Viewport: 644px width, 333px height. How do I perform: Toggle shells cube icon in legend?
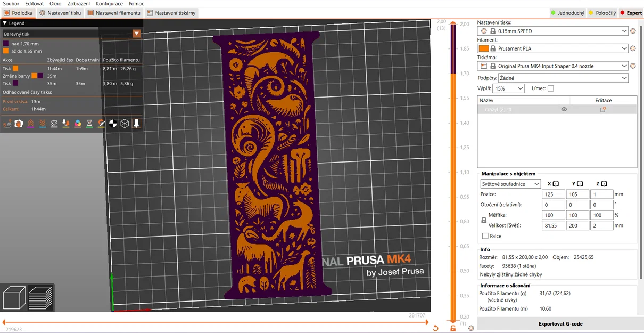click(x=125, y=124)
